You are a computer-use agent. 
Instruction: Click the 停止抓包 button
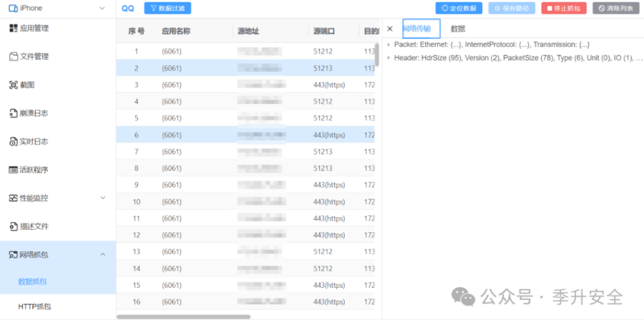[564, 8]
